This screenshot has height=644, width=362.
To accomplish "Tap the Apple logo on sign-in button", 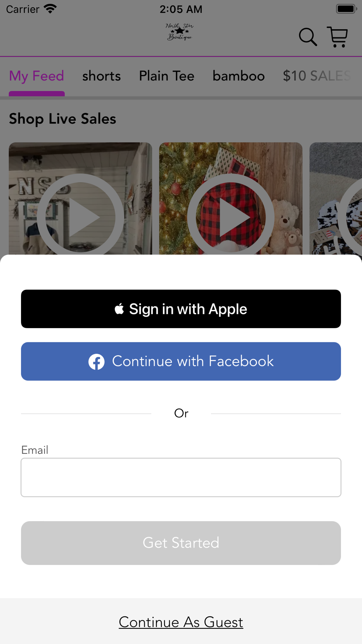I will pyautogui.click(x=119, y=309).
